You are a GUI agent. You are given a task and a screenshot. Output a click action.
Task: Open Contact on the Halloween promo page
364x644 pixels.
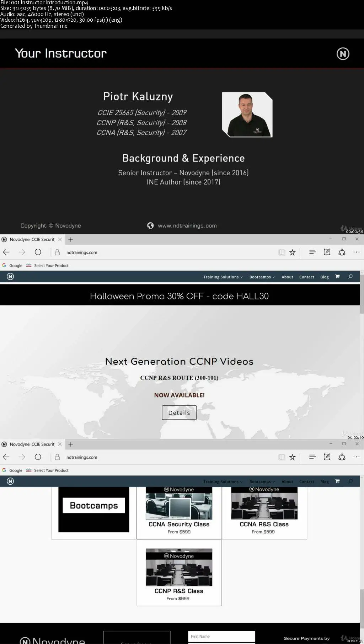[x=306, y=277]
